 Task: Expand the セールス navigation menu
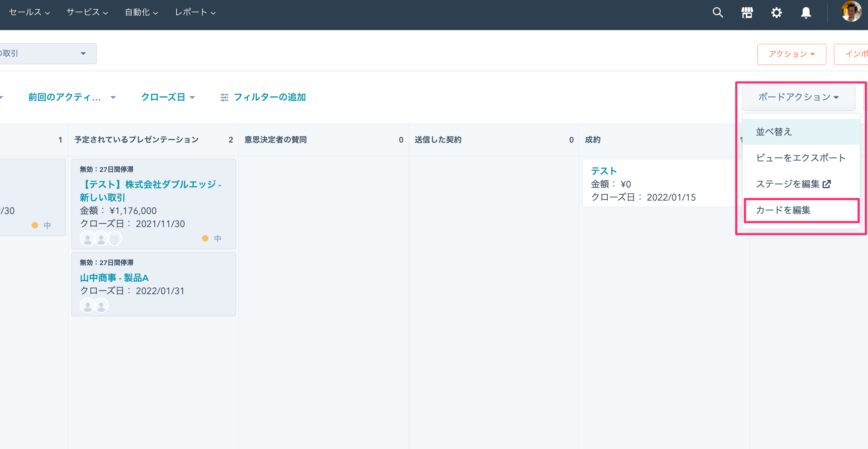tap(29, 12)
